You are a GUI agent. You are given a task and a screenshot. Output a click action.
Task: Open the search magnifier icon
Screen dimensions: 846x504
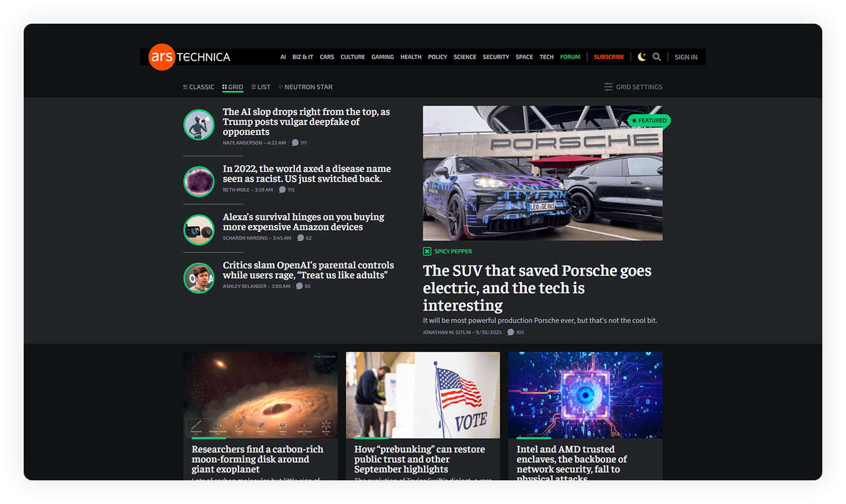pyautogui.click(x=656, y=57)
